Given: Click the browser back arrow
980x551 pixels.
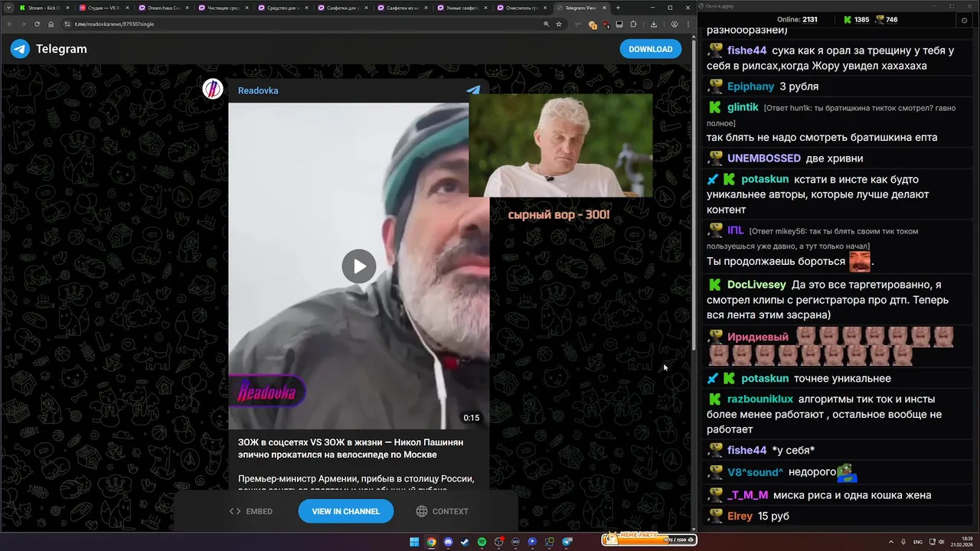Looking at the screenshot, I should [x=9, y=24].
